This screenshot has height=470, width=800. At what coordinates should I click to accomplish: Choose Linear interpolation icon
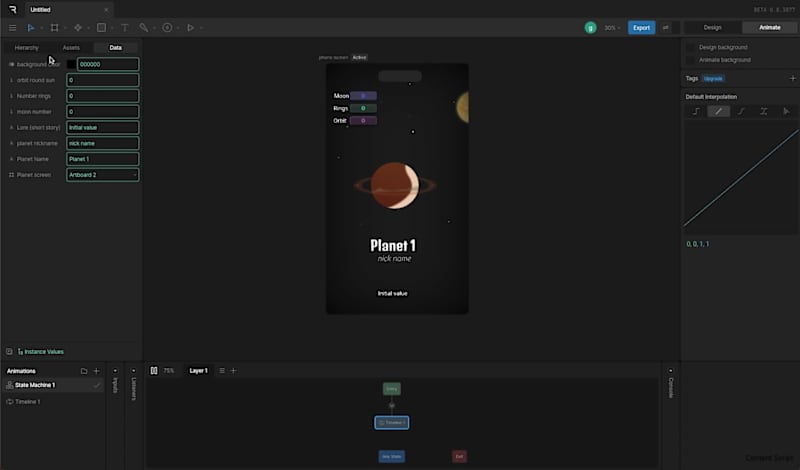click(x=718, y=111)
